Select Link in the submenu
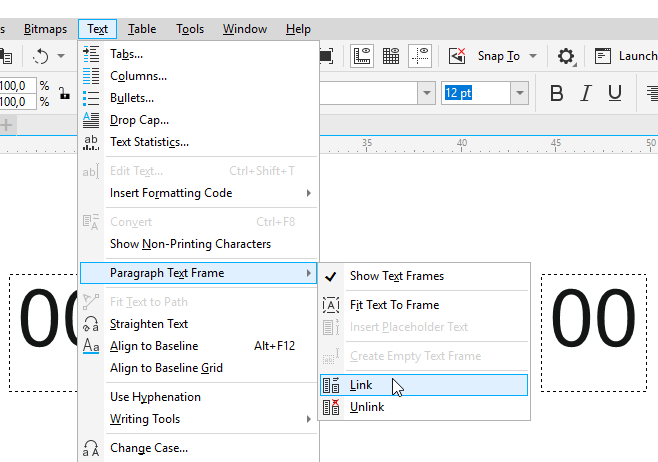Viewport: 658px width, 462px height. tap(360, 385)
